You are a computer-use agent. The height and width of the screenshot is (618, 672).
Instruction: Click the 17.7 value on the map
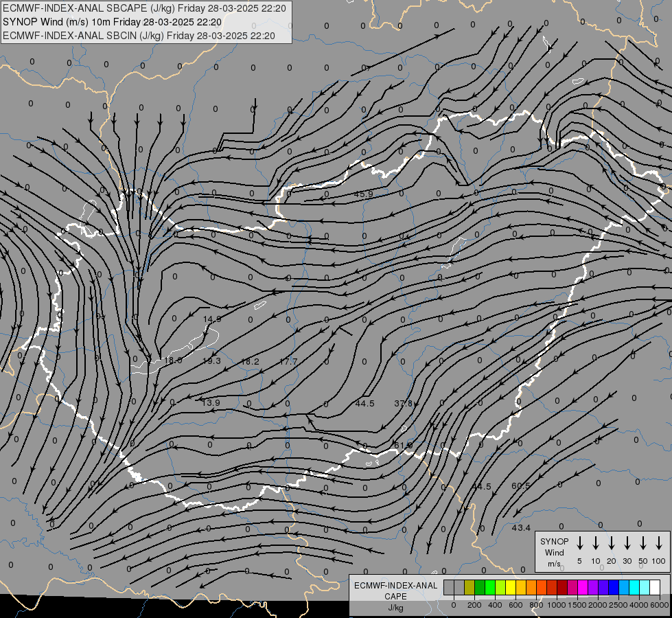[288, 362]
